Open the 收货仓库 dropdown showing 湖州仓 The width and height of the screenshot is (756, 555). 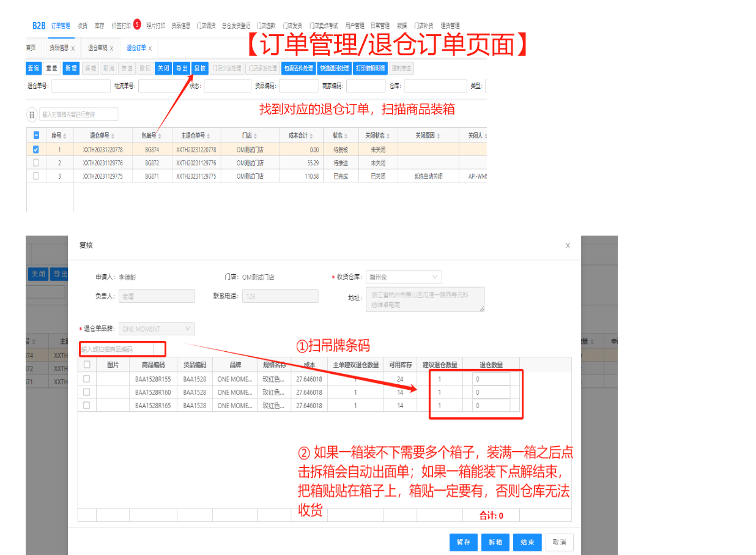coord(403,277)
